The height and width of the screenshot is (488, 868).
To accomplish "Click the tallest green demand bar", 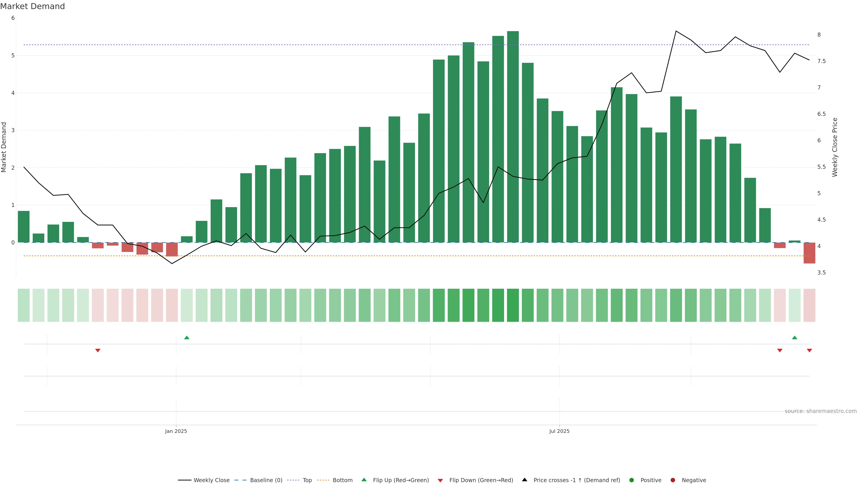I will point(513,135).
